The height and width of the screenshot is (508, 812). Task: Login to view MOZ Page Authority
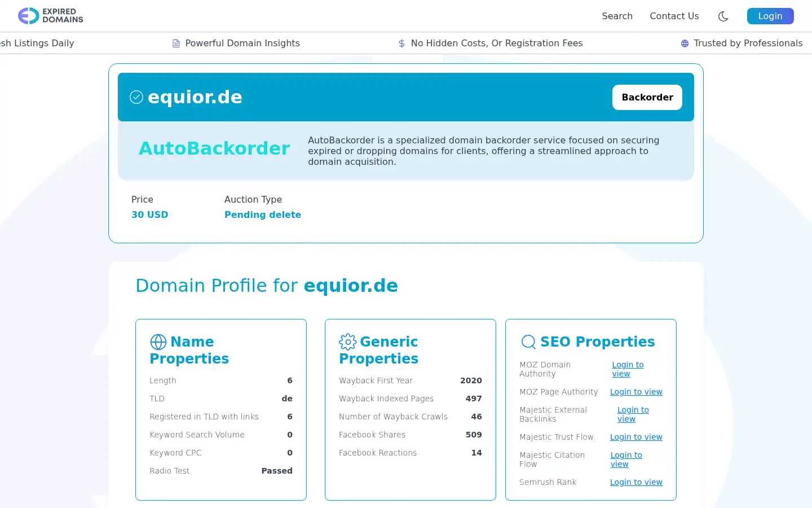coord(636,392)
